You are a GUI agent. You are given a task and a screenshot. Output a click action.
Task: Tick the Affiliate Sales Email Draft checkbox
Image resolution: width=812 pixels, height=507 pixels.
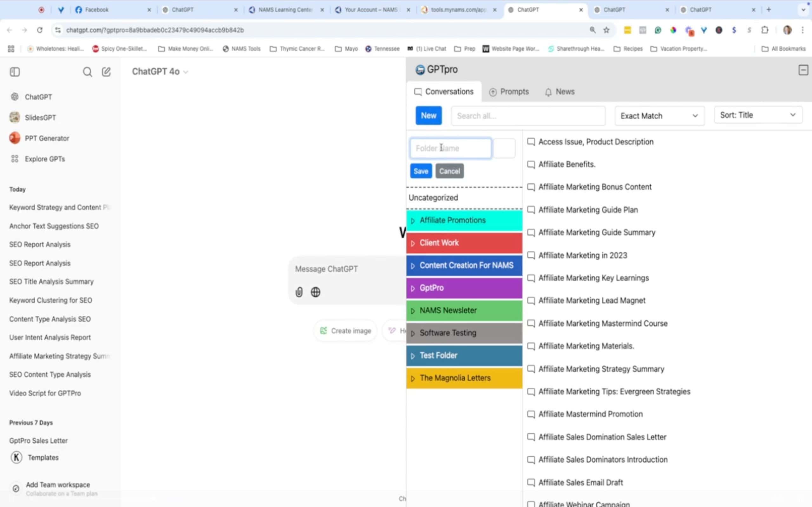(531, 482)
